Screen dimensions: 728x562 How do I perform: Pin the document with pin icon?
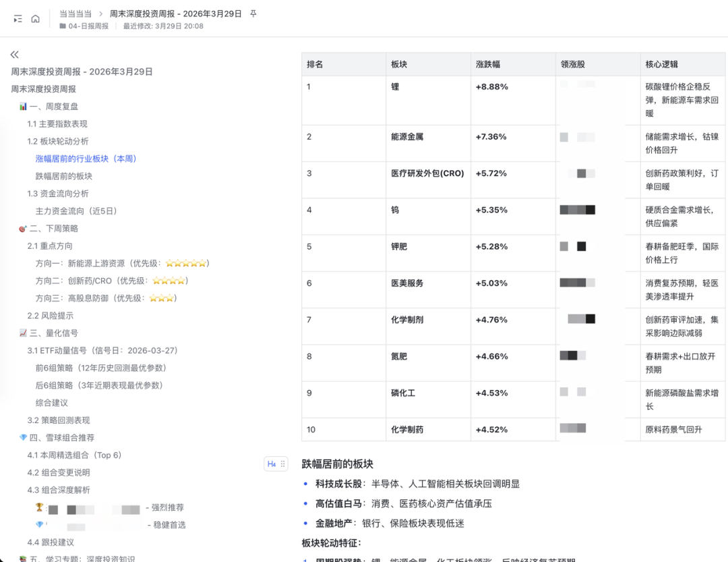click(253, 13)
